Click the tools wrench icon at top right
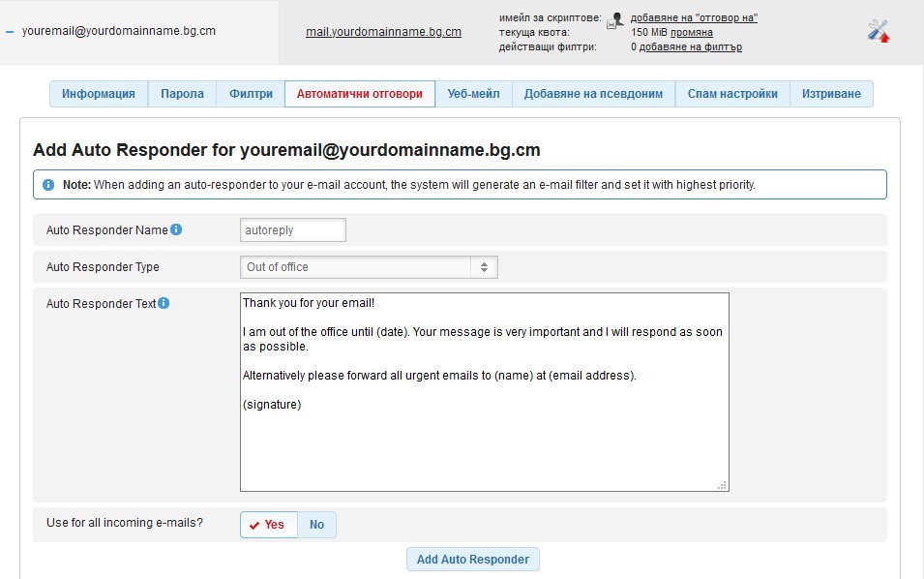Viewport: 924px width, 579px height. pos(878,31)
